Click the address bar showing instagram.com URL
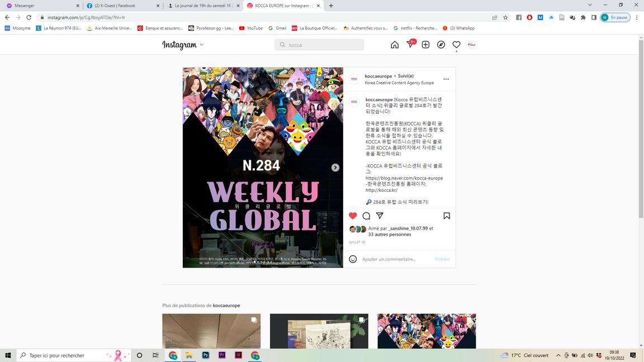This screenshot has width=644, height=362. (263, 17)
